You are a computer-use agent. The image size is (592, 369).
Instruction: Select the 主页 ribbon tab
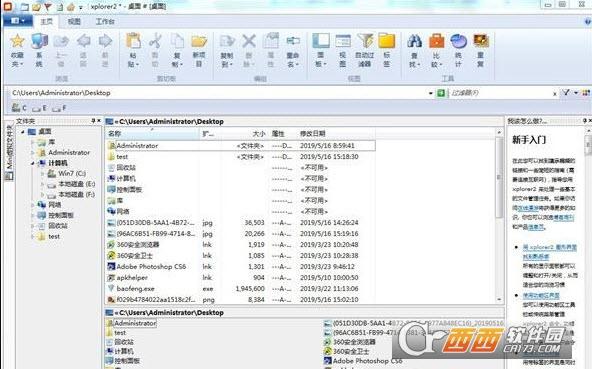(x=46, y=22)
